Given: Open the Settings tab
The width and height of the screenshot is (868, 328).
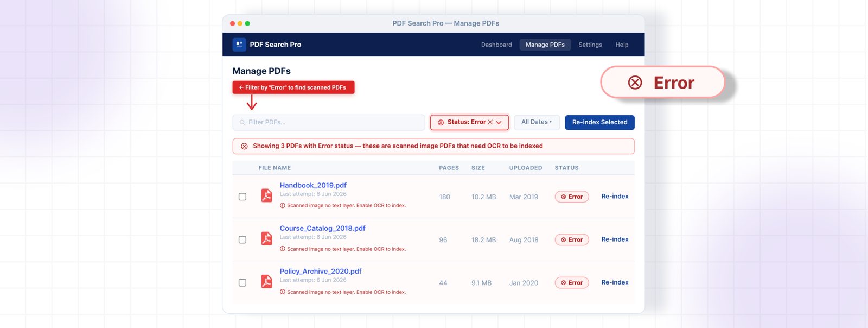Looking at the screenshot, I should point(590,45).
